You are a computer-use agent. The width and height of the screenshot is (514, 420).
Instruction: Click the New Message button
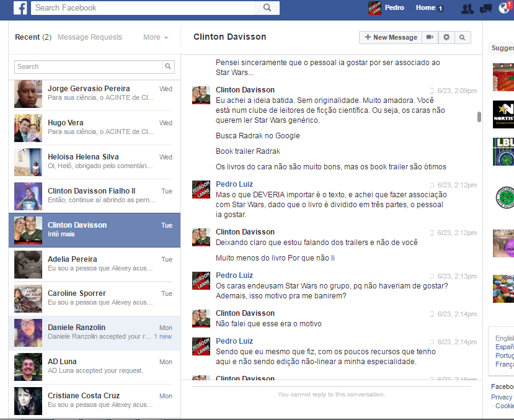coord(391,37)
